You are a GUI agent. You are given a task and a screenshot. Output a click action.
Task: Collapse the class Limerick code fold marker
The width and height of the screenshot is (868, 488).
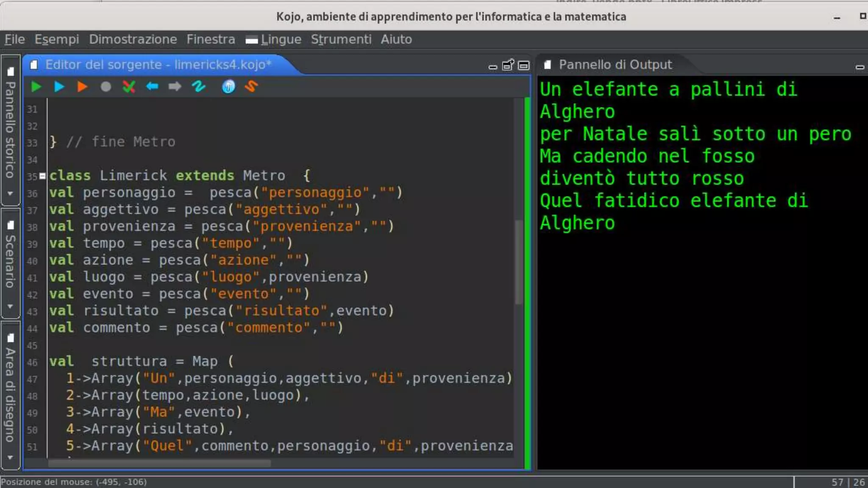42,176
